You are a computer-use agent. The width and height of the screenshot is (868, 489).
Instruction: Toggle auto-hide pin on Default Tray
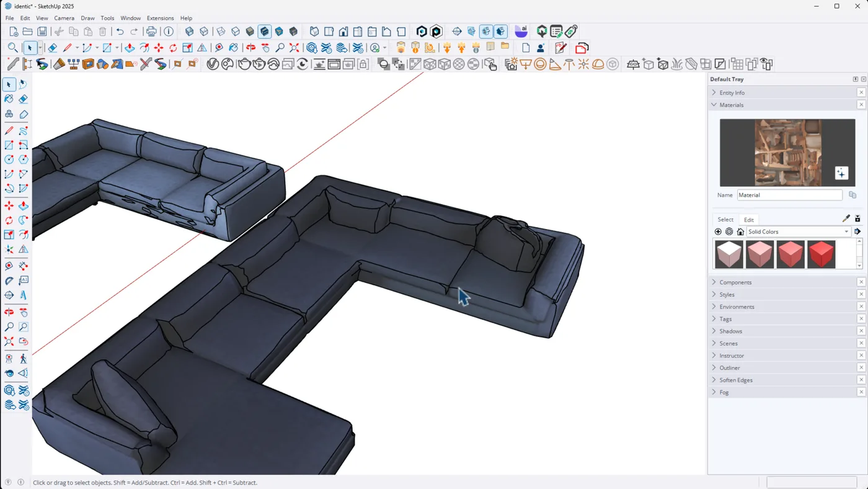855,79
